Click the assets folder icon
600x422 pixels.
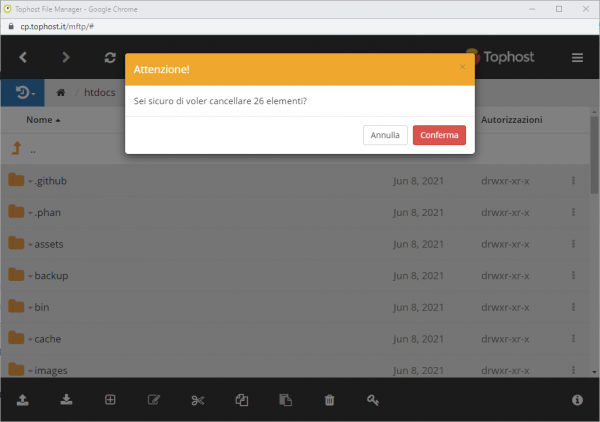click(x=16, y=243)
